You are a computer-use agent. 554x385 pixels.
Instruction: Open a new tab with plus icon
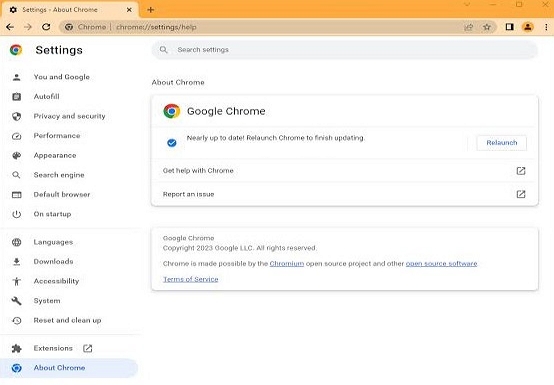tap(151, 10)
